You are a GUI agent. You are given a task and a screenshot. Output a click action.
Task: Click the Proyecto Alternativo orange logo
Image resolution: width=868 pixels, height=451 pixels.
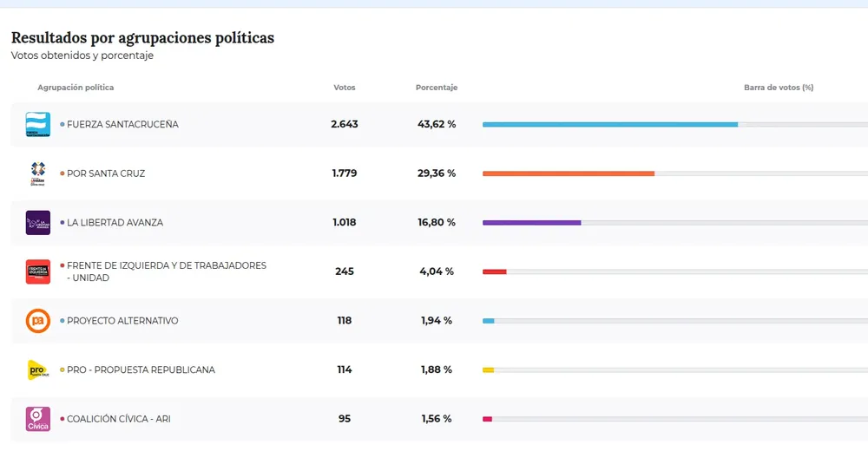click(x=38, y=321)
